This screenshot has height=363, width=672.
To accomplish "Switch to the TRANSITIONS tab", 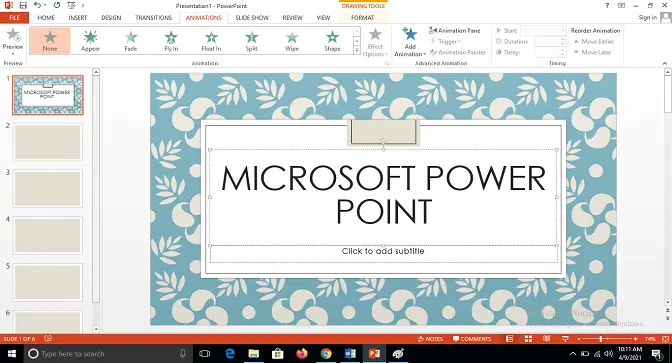I will 153,18.
